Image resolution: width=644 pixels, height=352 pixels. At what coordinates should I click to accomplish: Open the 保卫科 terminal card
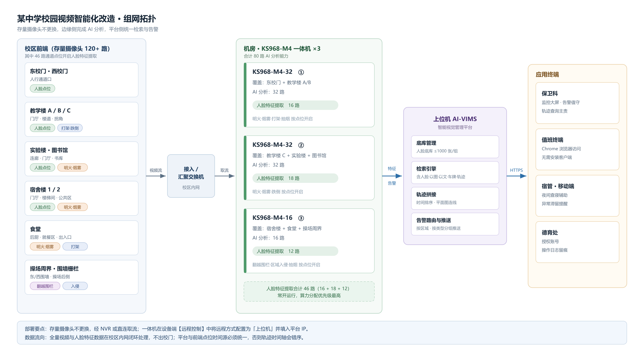pos(577,103)
